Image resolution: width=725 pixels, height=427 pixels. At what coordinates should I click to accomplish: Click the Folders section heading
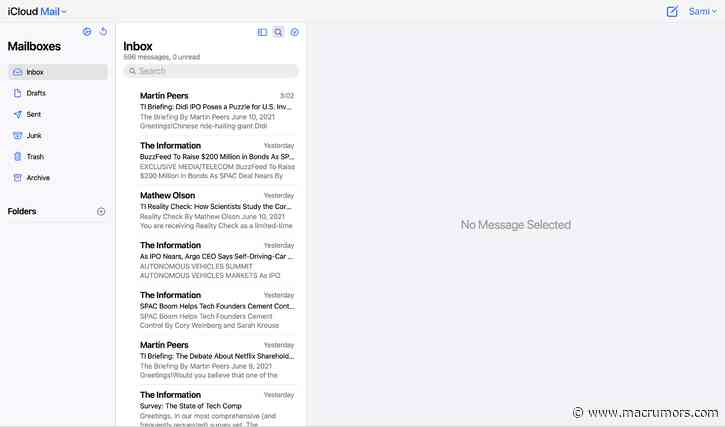pos(22,211)
